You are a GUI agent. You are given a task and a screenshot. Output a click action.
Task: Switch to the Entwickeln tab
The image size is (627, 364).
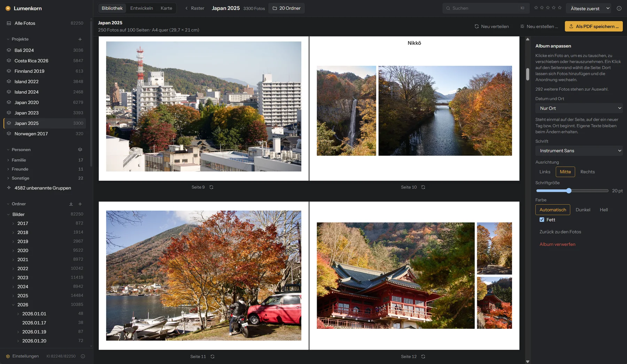(141, 8)
